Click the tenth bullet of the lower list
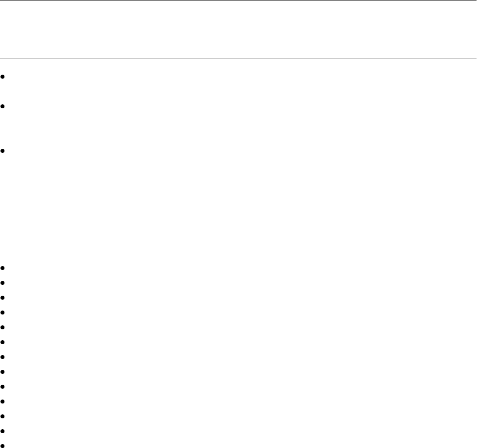 pyautogui.click(x=2, y=402)
